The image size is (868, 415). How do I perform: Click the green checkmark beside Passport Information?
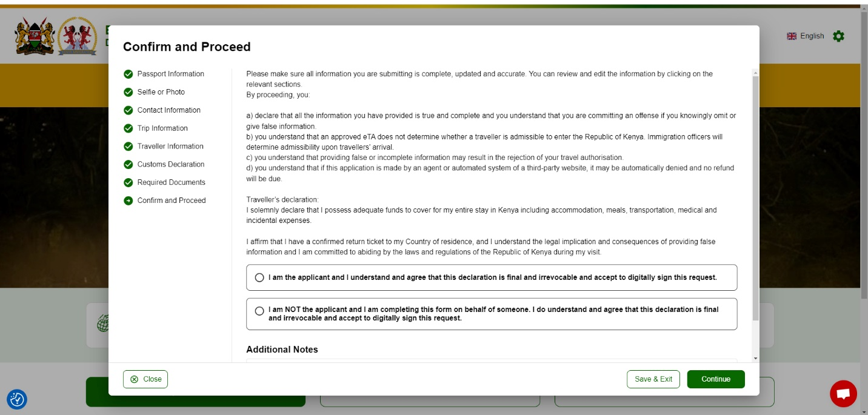(128, 74)
